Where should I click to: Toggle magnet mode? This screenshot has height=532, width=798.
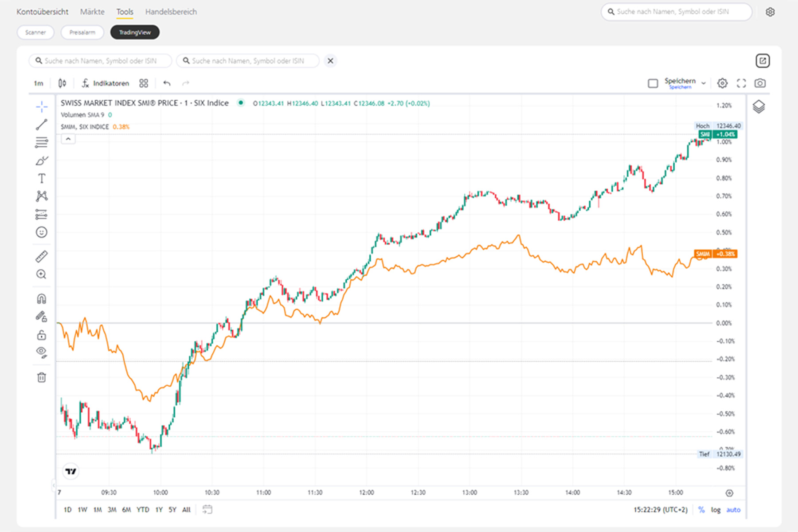point(42,299)
